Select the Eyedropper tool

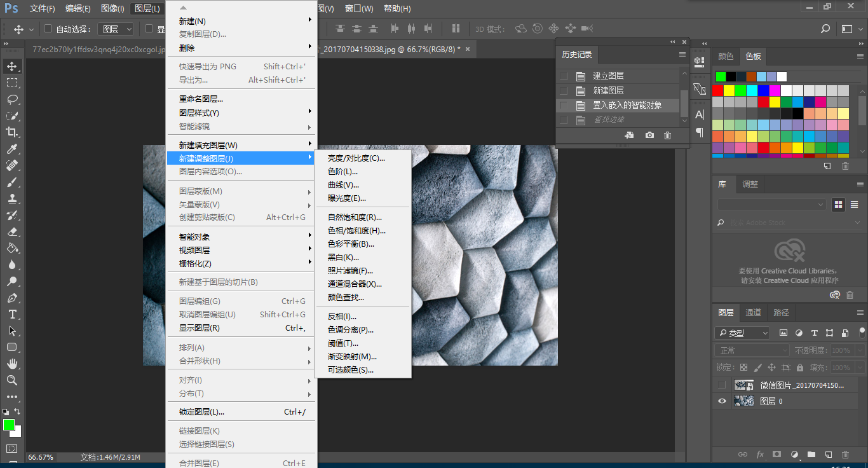point(12,149)
